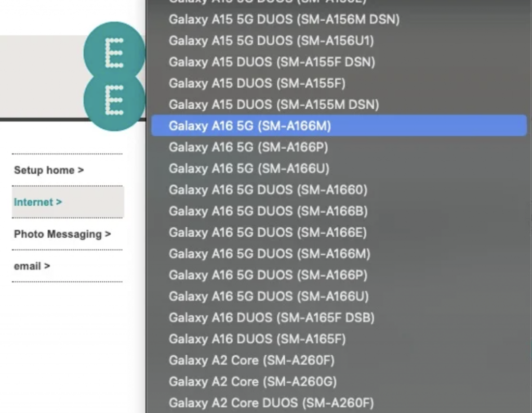
Task: Pick Galaxy A16 5G (SM-A166U) entry
Action: pyautogui.click(x=248, y=169)
